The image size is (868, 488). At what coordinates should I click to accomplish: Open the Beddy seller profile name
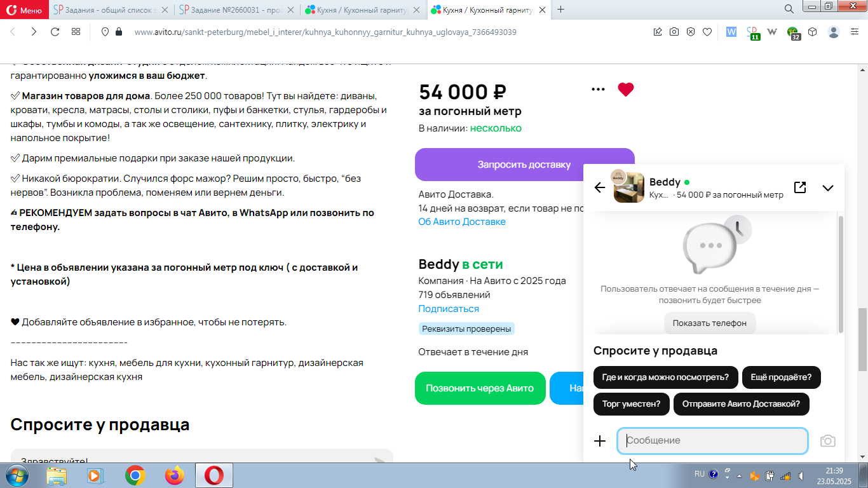pos(438,264)
